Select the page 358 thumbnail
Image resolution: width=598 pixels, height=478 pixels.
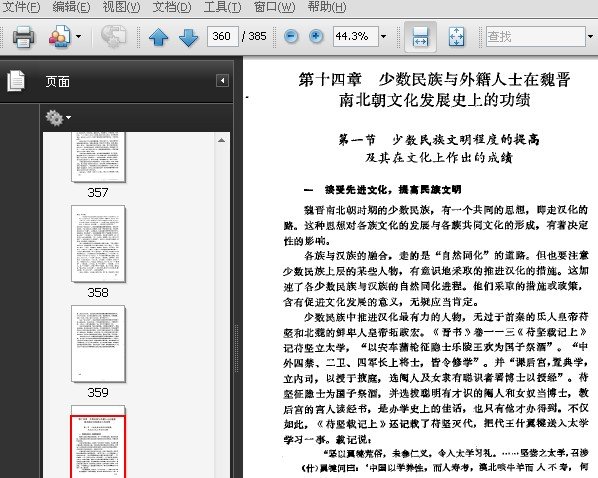(98, 244)
